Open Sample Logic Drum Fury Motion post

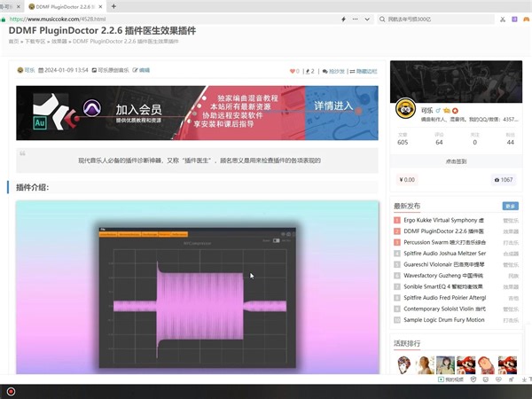444,319
